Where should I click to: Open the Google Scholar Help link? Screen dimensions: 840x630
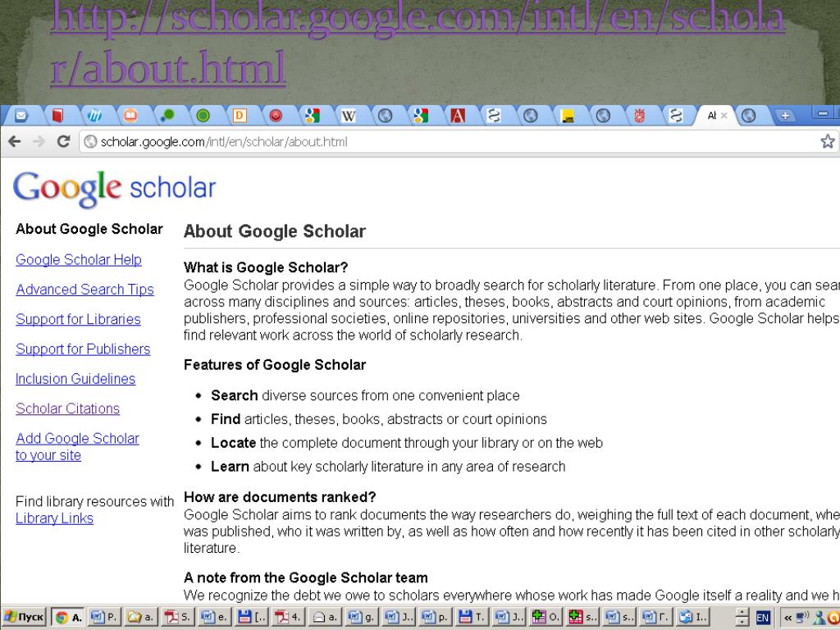(79, 260)
